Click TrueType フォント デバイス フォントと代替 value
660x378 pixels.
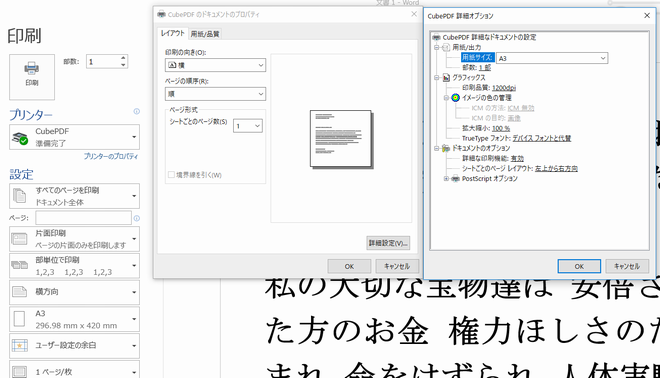542,138
